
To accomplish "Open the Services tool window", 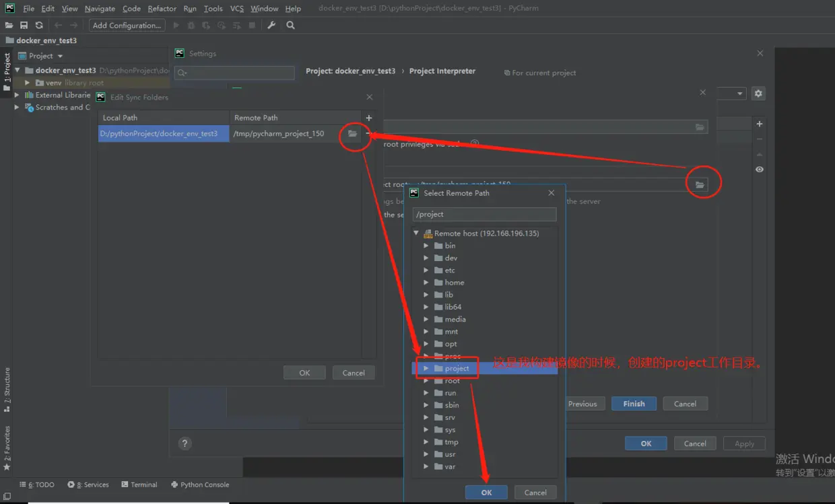I will pos(88,484).
